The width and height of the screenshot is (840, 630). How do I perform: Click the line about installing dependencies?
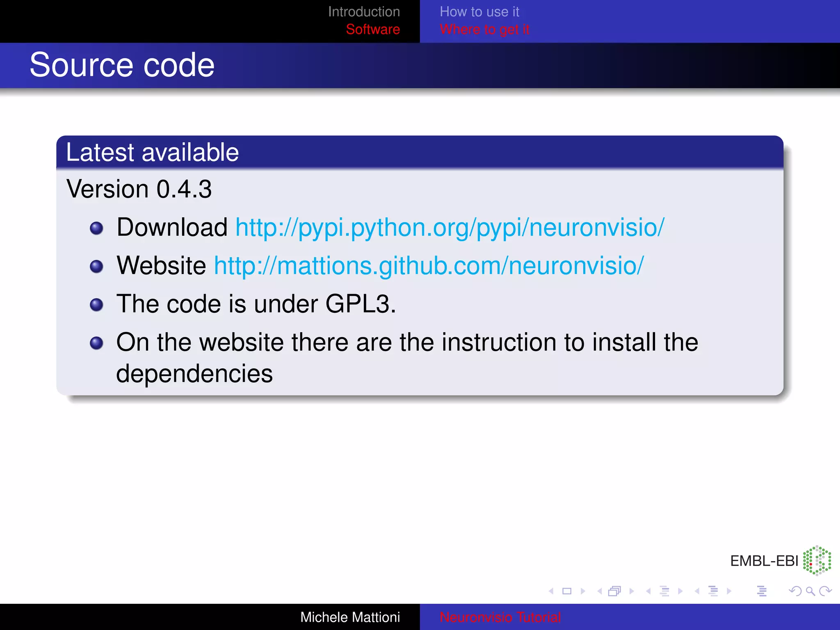click(x=407, y=358)
